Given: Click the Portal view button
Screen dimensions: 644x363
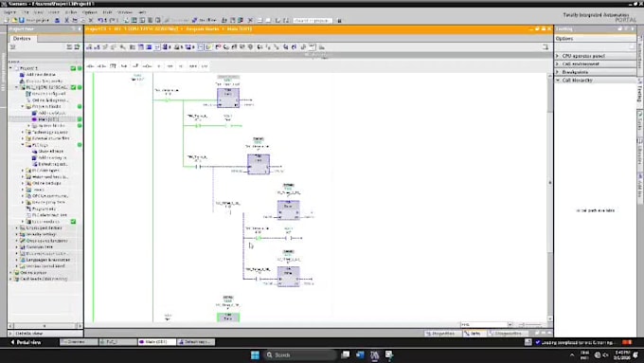Looking at the screenshot, I should pyautogui.click(x=26, y=342).
